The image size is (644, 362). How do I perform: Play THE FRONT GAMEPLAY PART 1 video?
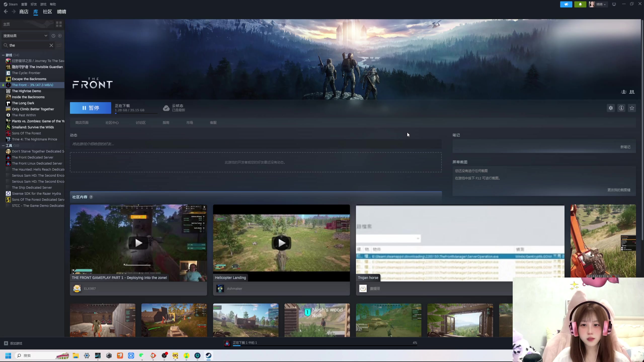point(138,243)
